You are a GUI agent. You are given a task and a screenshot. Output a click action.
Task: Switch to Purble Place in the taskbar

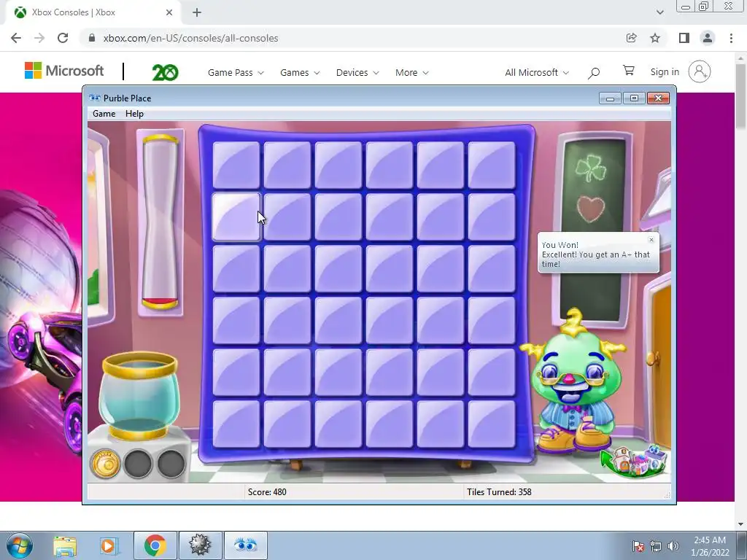tap(246, 545)
